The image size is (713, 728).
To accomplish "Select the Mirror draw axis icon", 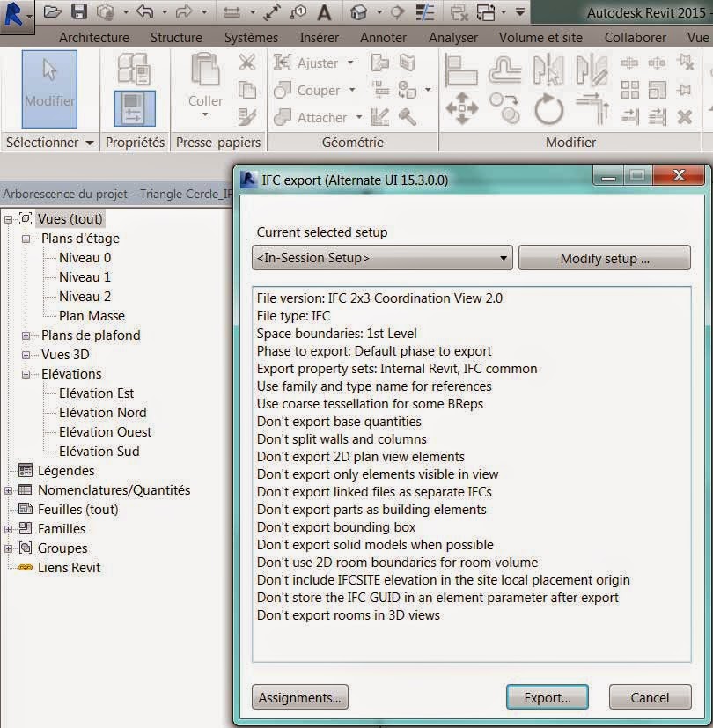I will pos(592,70).
